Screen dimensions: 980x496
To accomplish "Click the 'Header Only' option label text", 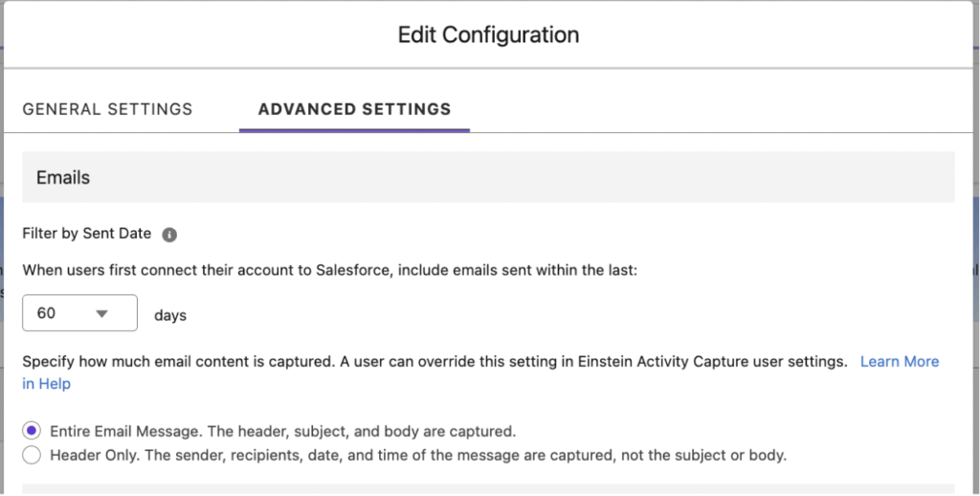I will (x=418, y=455).
